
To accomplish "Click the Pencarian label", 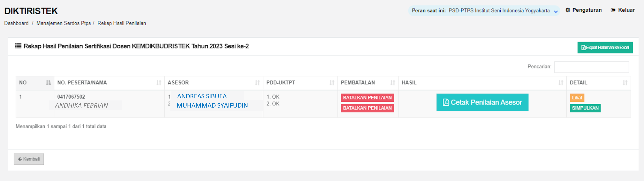I will (539, 66).
